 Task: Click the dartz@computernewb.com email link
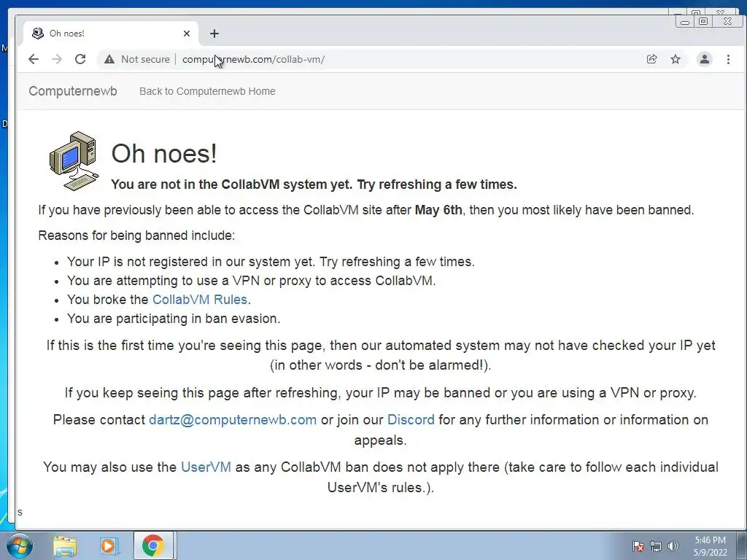(233, 419)
